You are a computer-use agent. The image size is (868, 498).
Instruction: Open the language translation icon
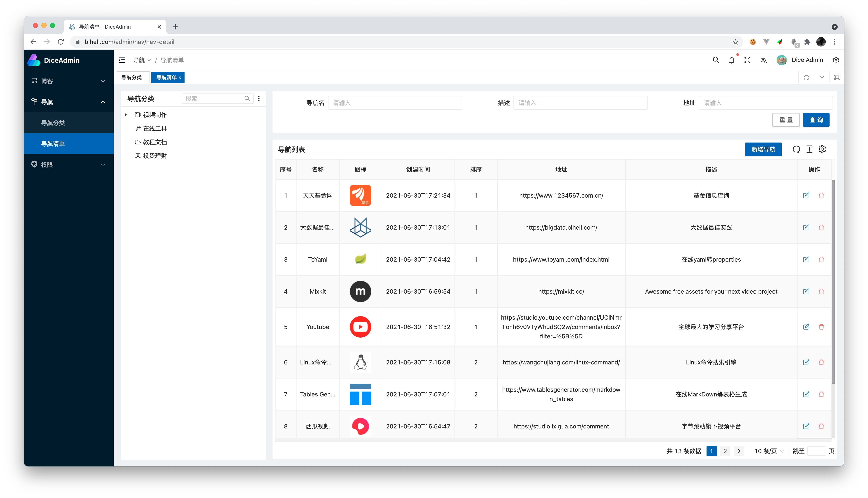tap(764, 60)
